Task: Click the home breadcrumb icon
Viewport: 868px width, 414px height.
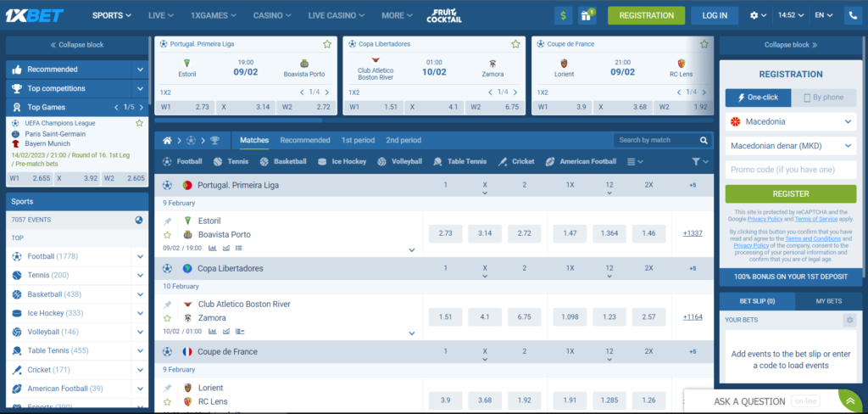Action: 167,141
